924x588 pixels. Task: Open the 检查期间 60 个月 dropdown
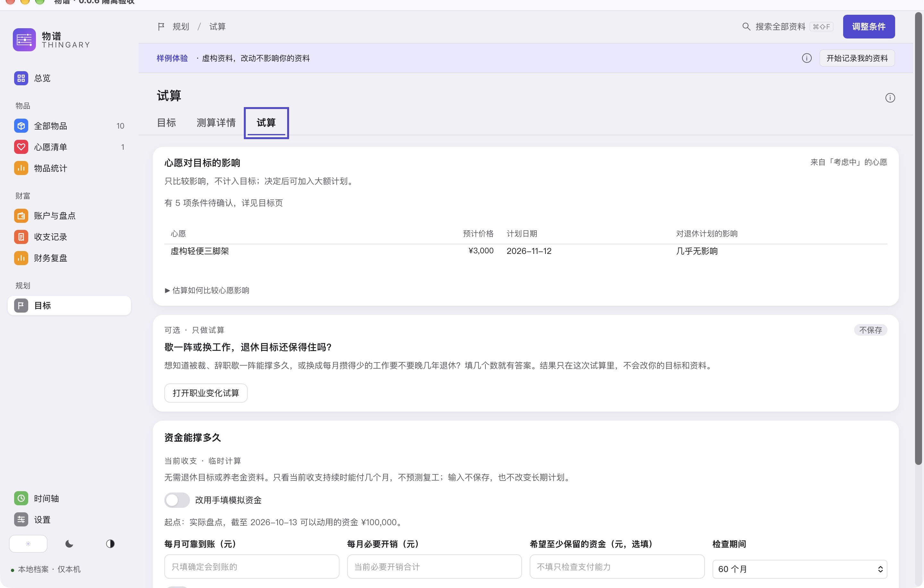click(800, 569)
